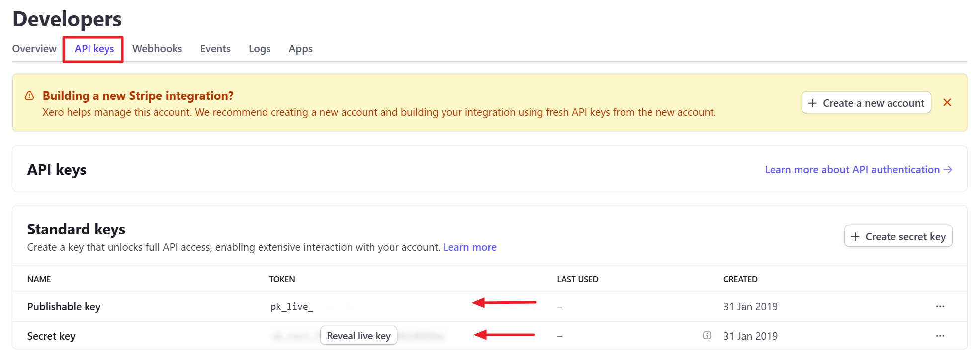Select the API keys tab

tap(94, 49)
